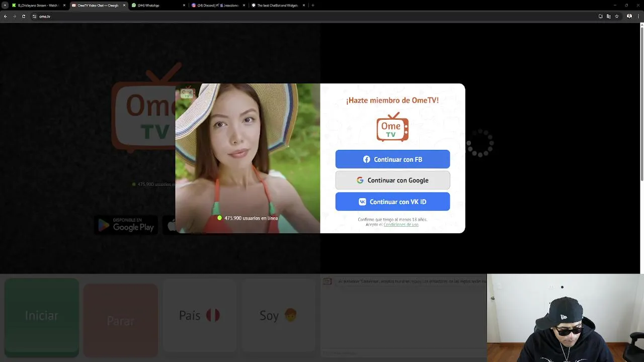Screen dimensions: 644x362
Task: Open the Chrome profile avatar
Action: click(x=629, y=16)
